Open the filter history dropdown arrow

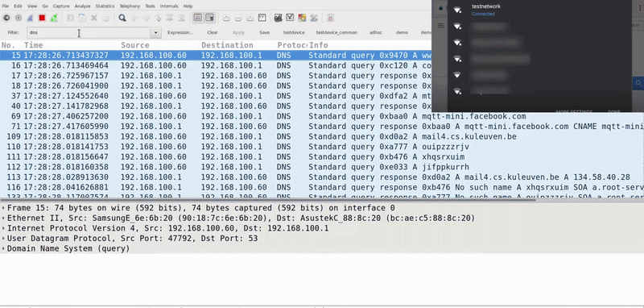pyautogui.click(x=155, y=32)
